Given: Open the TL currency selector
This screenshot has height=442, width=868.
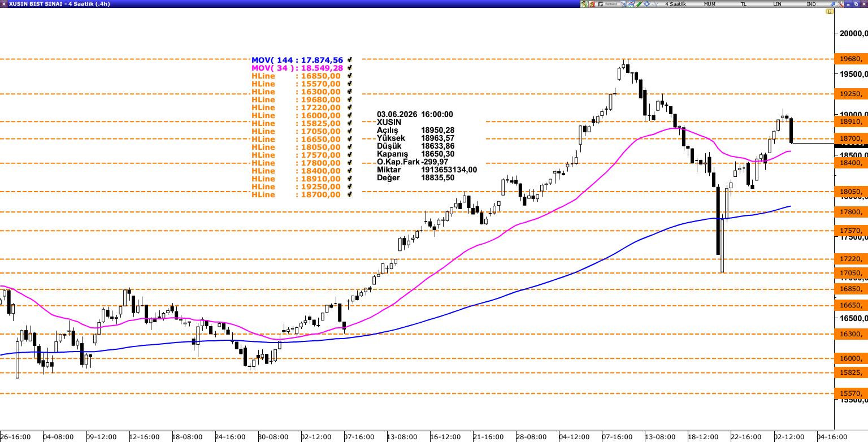Looking at the screenshot, I should point(744,4).
